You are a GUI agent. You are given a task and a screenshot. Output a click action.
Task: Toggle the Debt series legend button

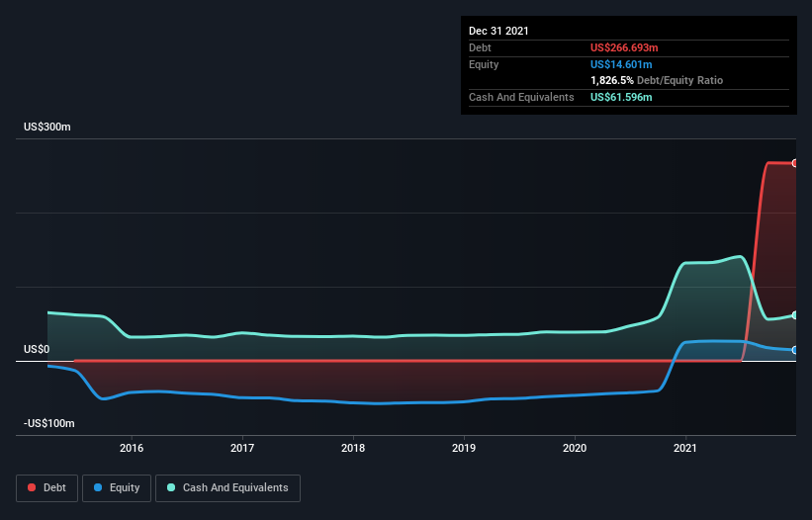[x=46, y=488]
